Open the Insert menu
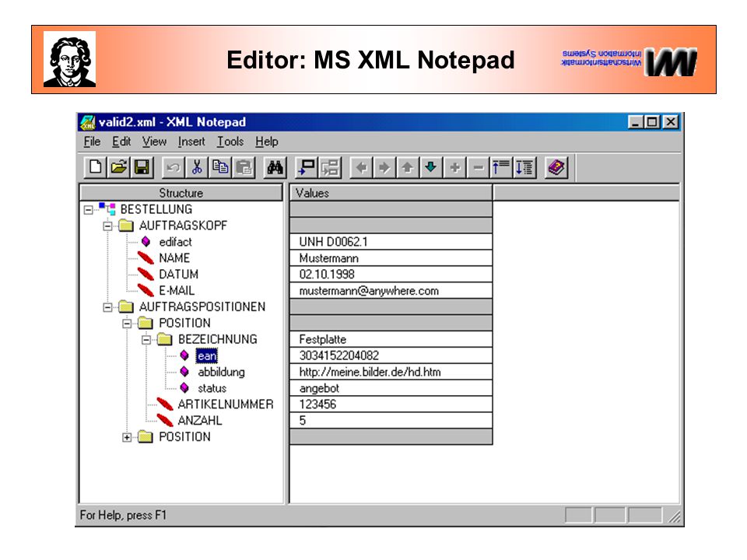The image size is (747, 560). coord(191,142)
